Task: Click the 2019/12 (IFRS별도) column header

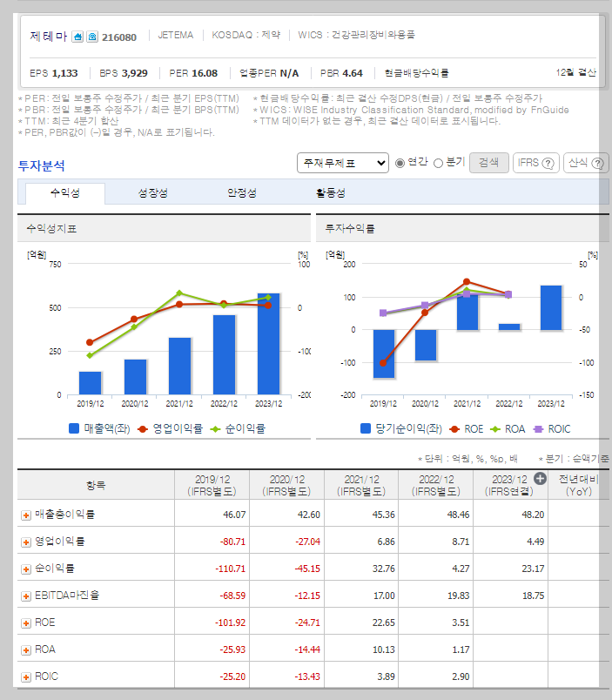Action: point(212,485)
